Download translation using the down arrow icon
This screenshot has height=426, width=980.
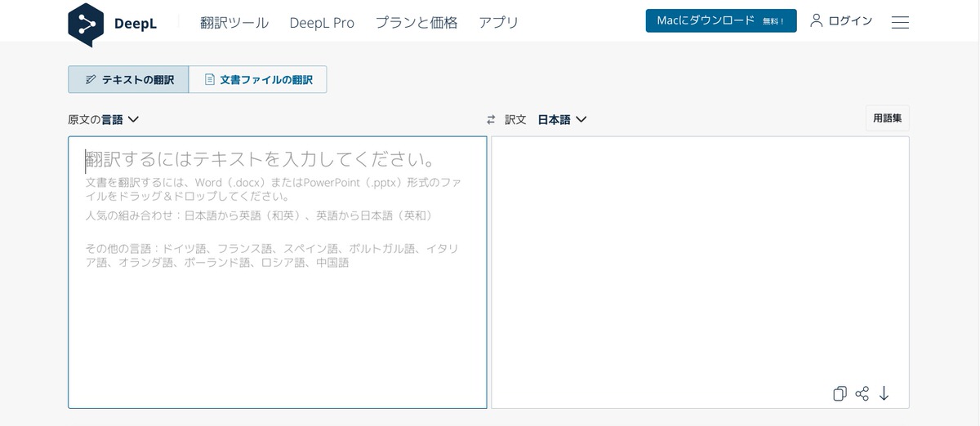click(x=884, y=394)
